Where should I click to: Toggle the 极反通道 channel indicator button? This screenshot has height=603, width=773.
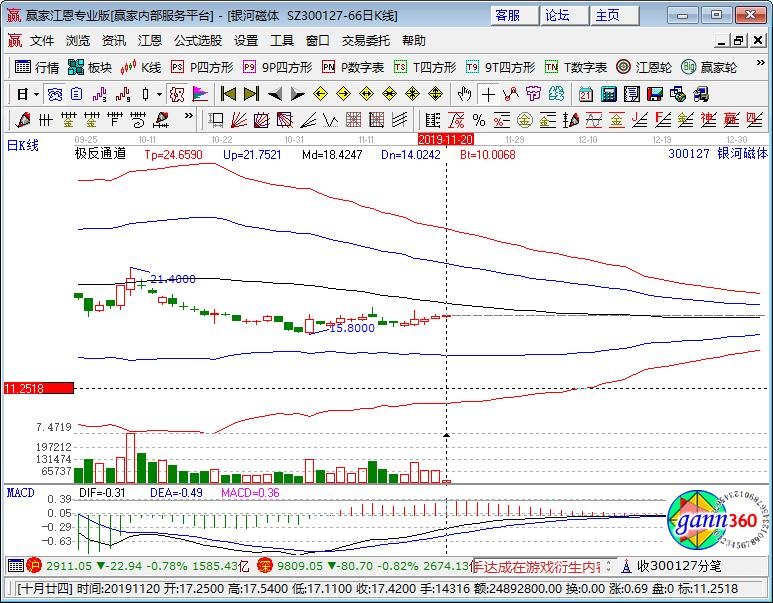[177, 94]
